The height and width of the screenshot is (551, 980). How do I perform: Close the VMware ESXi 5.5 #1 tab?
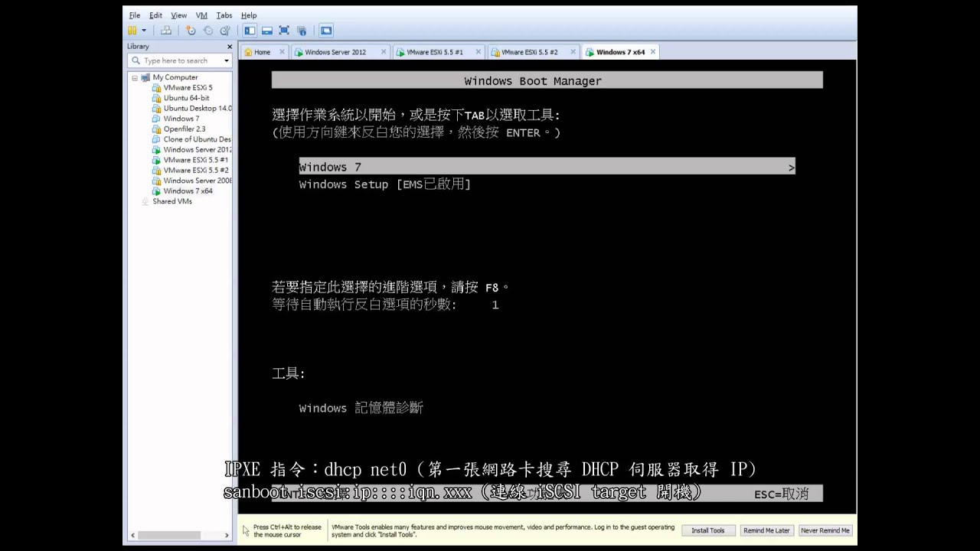[479, 52]
